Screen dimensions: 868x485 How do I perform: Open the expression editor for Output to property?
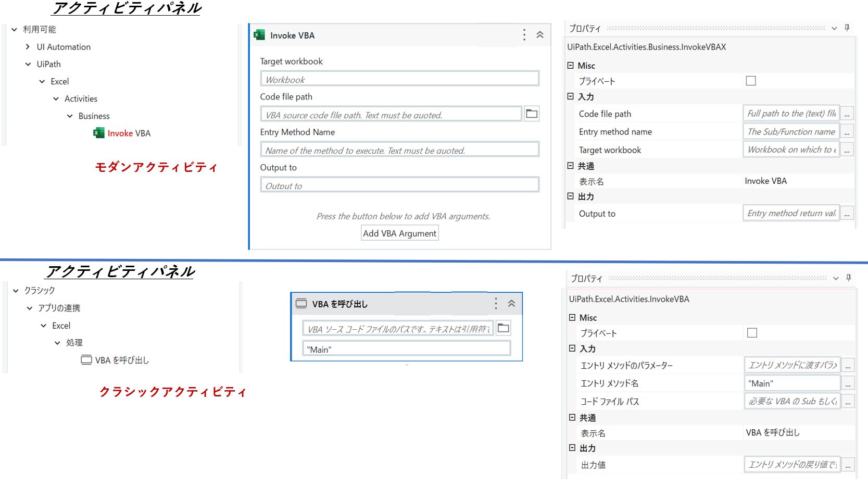[x=847, y=213]
